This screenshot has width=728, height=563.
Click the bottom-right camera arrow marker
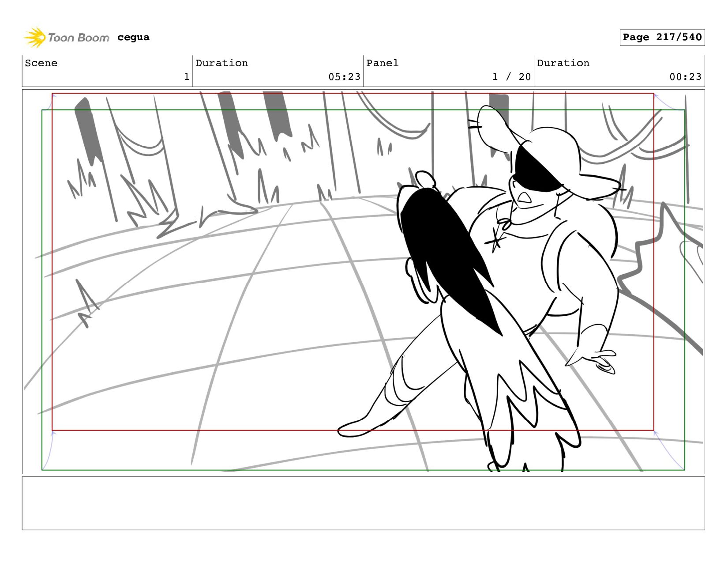(x=669, y=450)
